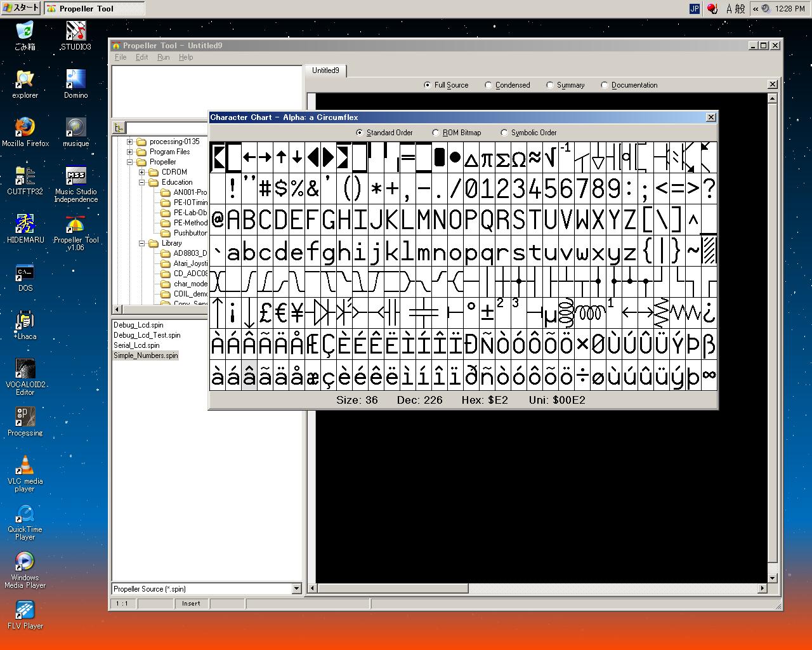Expand the CDROM folder node
This screenshot has height=650, width=812.
(x=142, y=172)
